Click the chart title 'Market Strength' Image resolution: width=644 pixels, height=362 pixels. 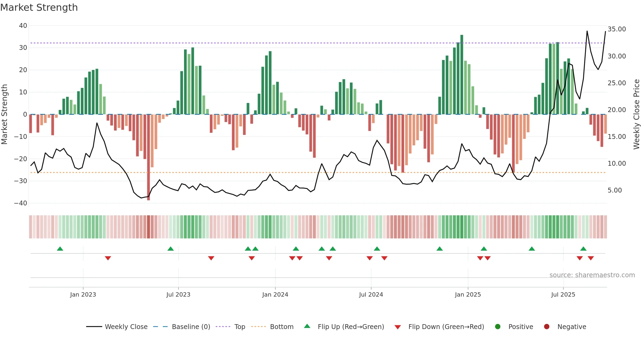[39, 8]
